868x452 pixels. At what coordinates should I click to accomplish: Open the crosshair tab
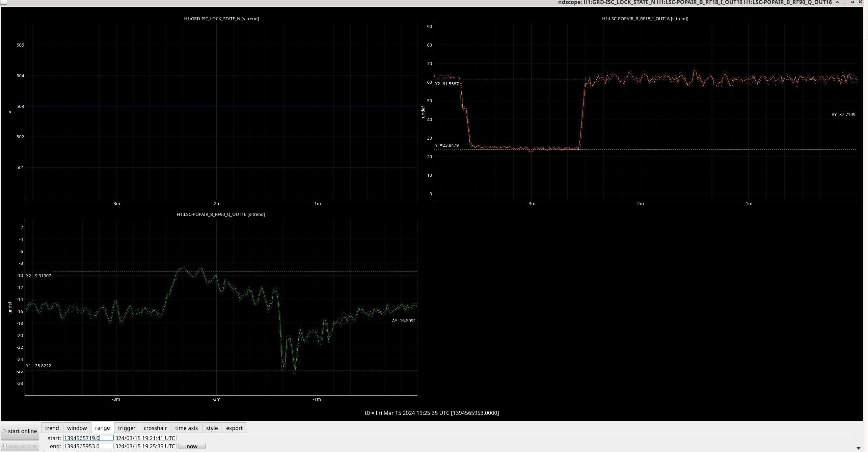[155, 428]
